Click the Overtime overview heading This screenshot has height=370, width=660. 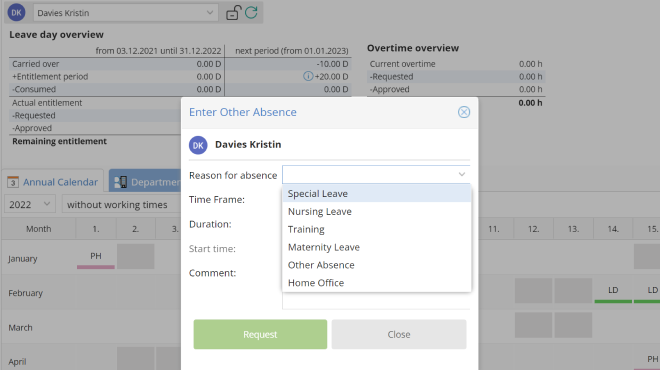[x=413, y=48]
